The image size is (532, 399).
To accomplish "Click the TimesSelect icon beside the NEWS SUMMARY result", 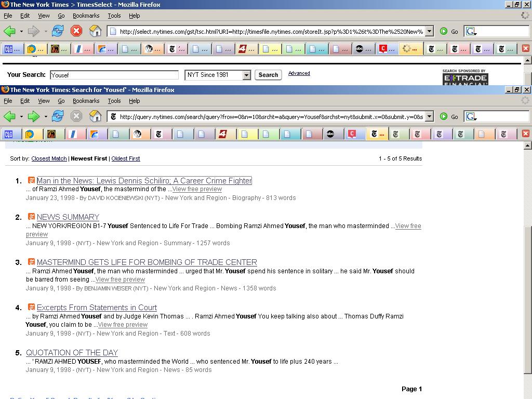I will tap(31, 217).
